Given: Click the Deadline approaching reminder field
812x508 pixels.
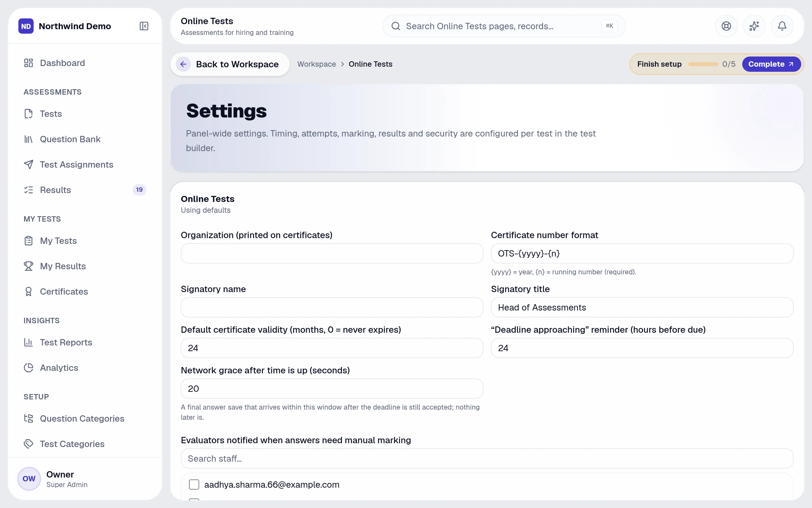Looking at the screenshot, I should (x=642, y=348).
